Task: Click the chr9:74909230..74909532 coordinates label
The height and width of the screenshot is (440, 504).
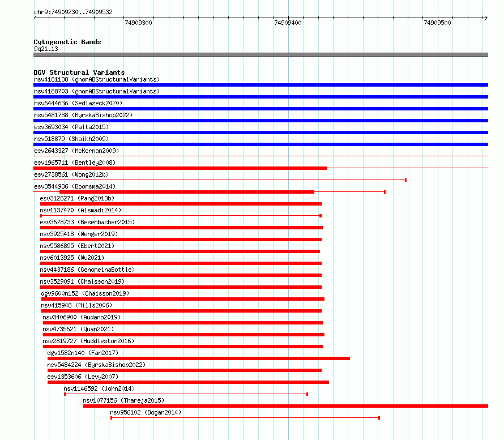Action: 73,12
